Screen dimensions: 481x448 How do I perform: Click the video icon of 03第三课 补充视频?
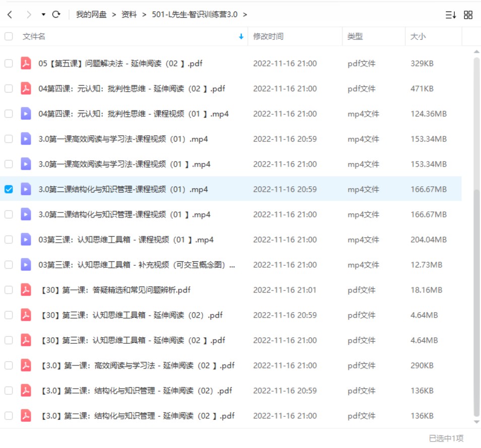[26, 265]
